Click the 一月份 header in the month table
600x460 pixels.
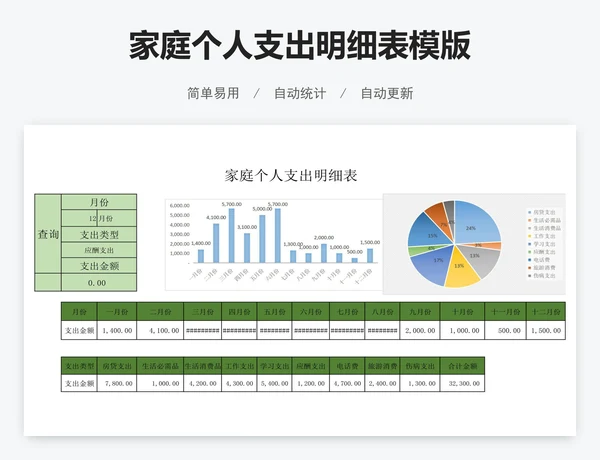click(x=117, y=312)
